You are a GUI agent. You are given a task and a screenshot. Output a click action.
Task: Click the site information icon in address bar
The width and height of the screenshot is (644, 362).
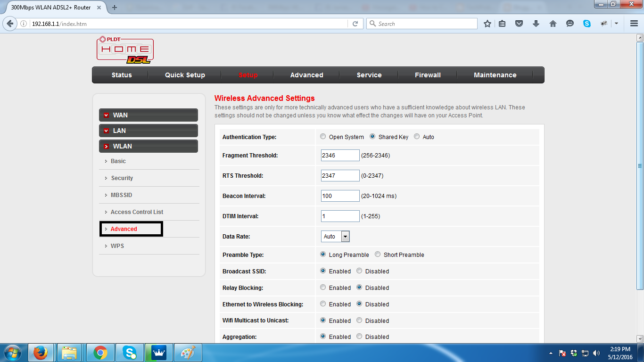tap(24, 24)
